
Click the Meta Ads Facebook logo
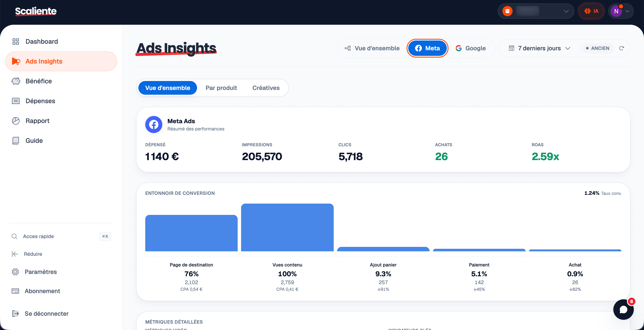point(154,124)
